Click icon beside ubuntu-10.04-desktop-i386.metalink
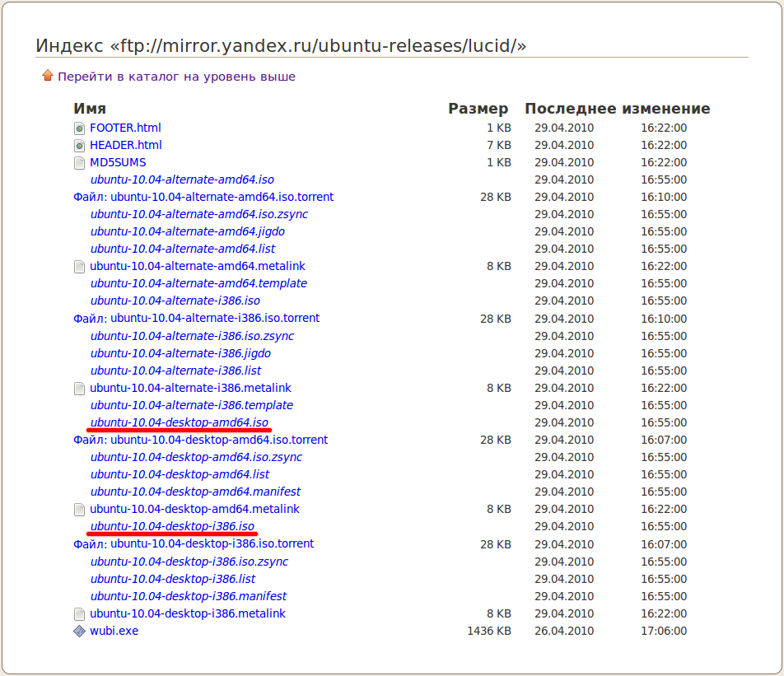Screen dimensions: 784x676 79,614
